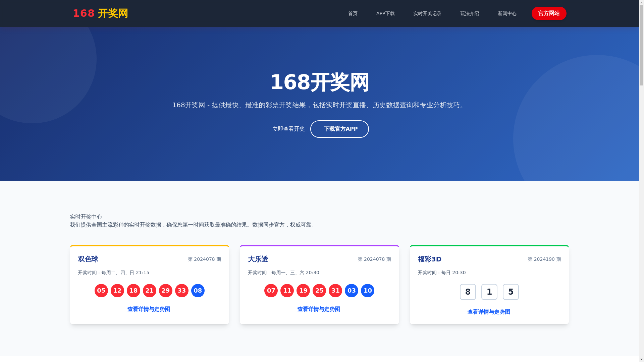The width and height of the screenshot is (644, 362).
Task: Click 大乐透 red ball 25
Action: [x=319, y=291]
